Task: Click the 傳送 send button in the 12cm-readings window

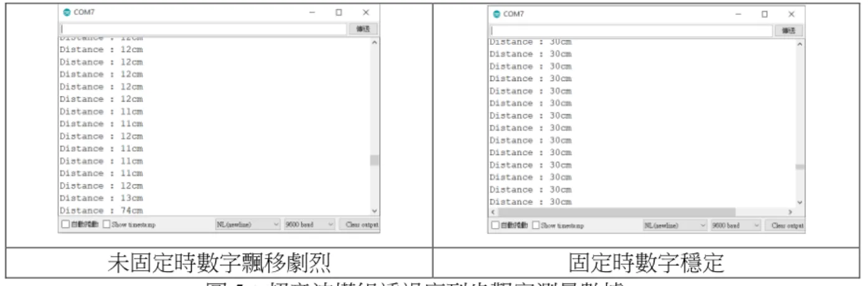Action: pos(363,29)
